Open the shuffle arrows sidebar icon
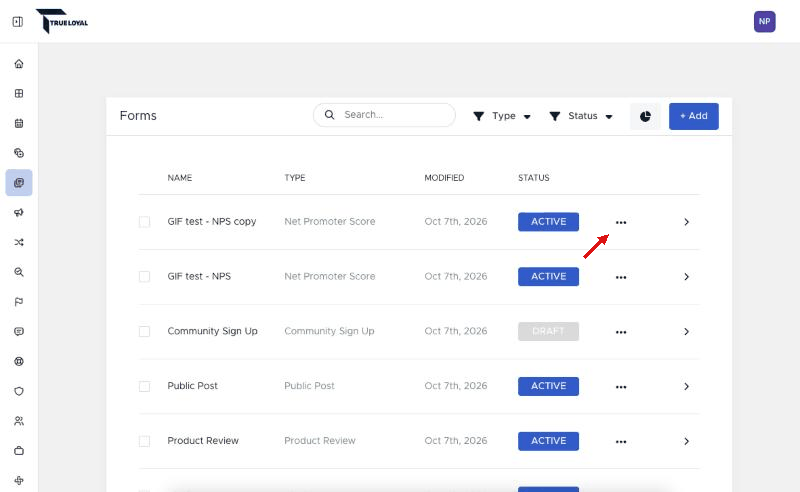 click(x=19, y=242)
